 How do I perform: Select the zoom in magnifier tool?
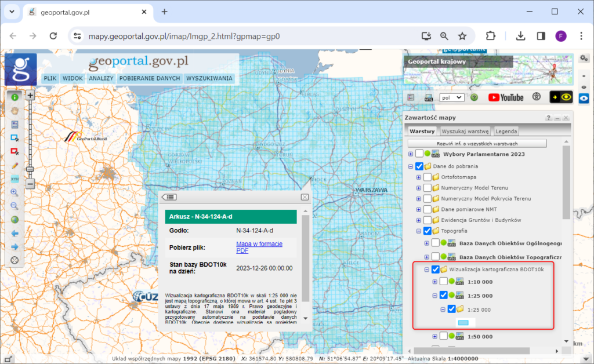click(15, 192)
